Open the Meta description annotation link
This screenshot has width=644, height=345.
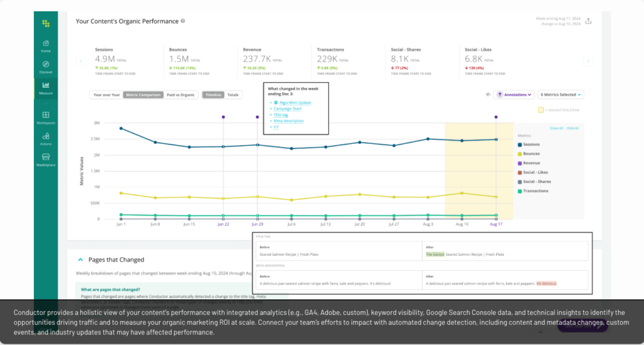[x=289, y=121]
